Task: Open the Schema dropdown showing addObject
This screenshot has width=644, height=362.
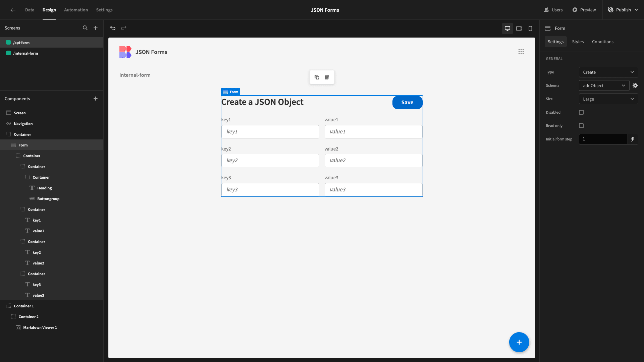Action: 604,85
